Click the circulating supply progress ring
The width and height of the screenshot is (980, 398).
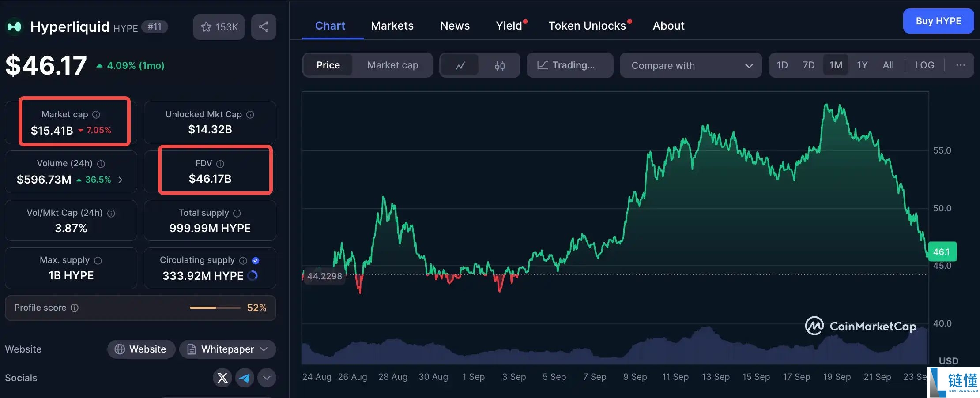[253, 276]
